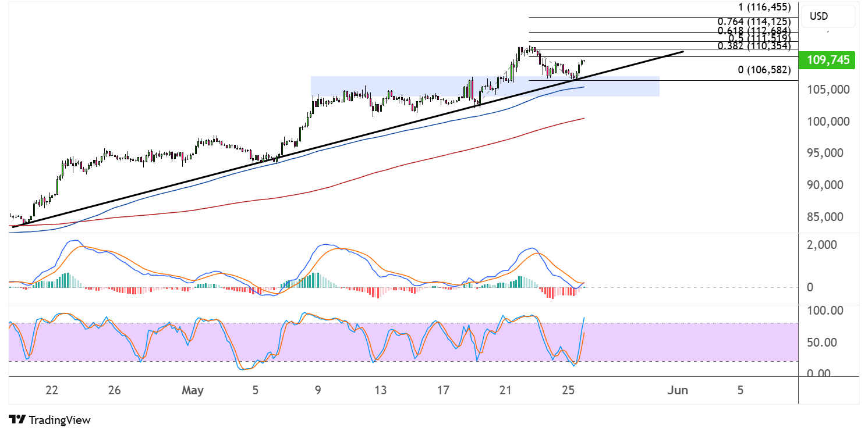
Task: Click the May date label
Action: click(193, 390)
